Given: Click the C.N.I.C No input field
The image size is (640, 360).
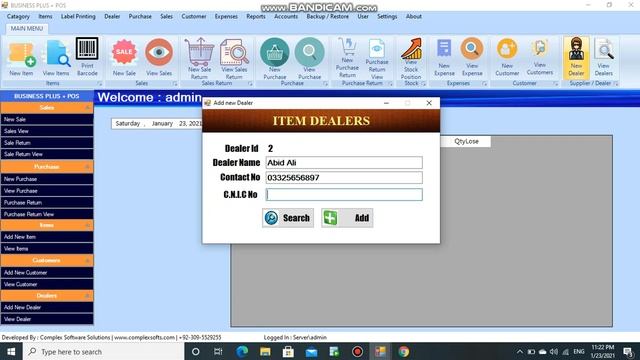Looking at the screenshot, I should coord(344,195).
